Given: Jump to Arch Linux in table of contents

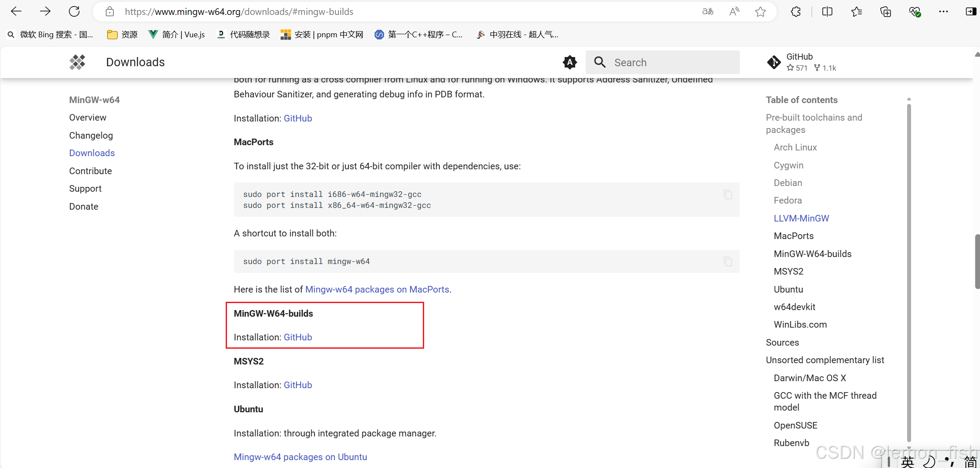Looking at the screenshot, I should click(x=795, y=147).
